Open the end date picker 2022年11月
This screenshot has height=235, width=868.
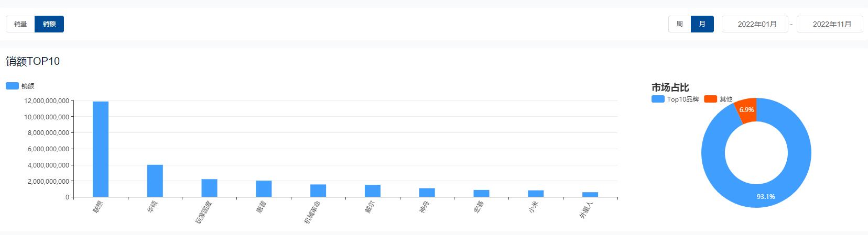tap(830, 24)
